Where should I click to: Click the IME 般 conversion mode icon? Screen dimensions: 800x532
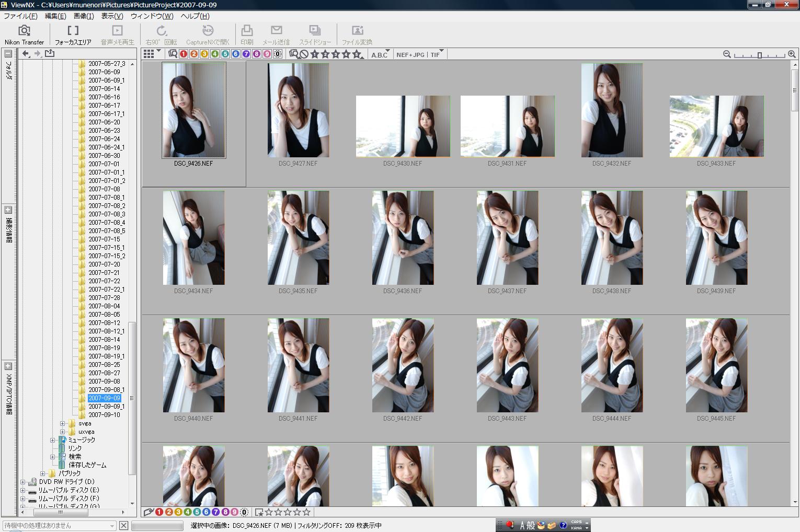point(531,525)
